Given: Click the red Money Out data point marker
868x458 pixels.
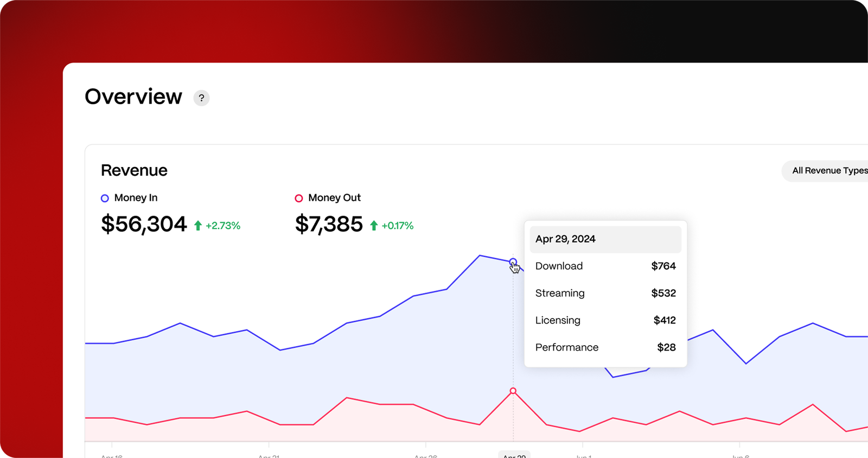Looking at the screenshot, I should [513, 391].
